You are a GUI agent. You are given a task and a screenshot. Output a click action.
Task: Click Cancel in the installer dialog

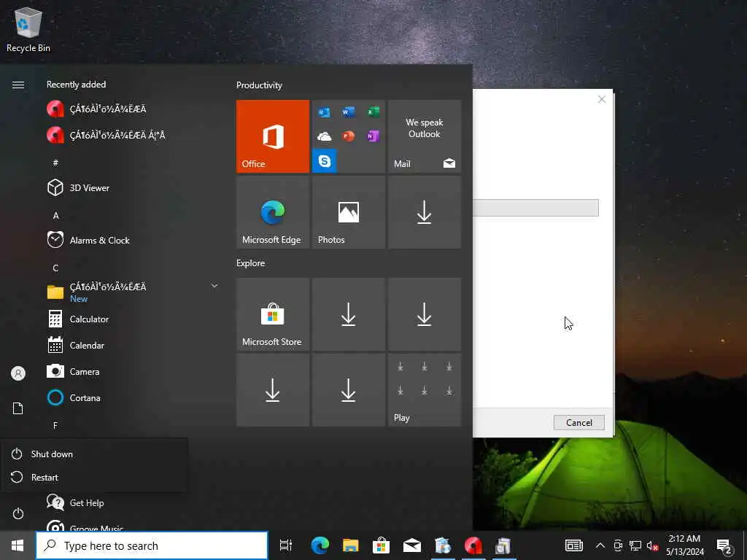(x=578, y=422)
